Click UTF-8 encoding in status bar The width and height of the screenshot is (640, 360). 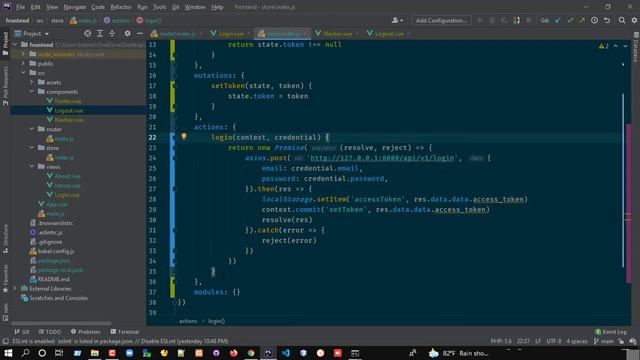point(553,341)
